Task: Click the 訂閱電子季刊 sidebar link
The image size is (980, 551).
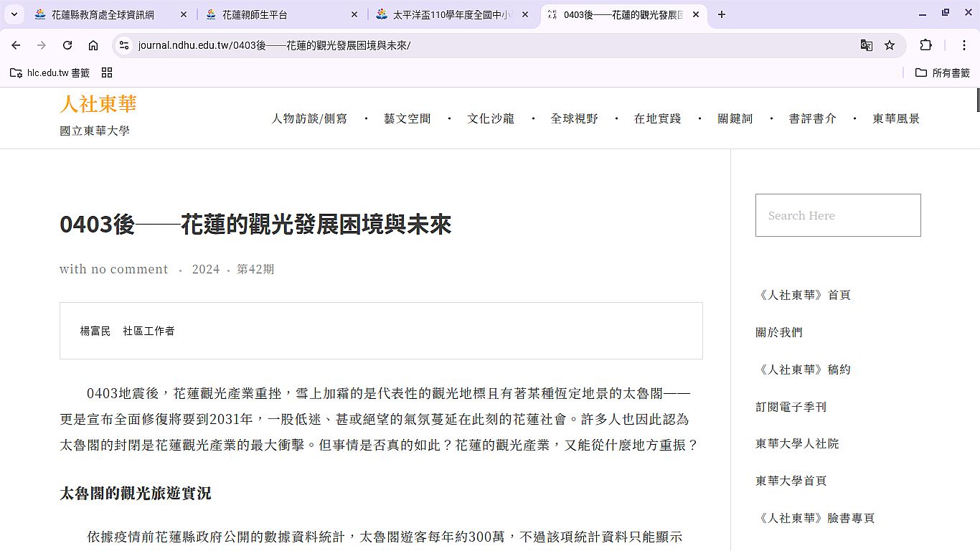Action: [791, 407]
